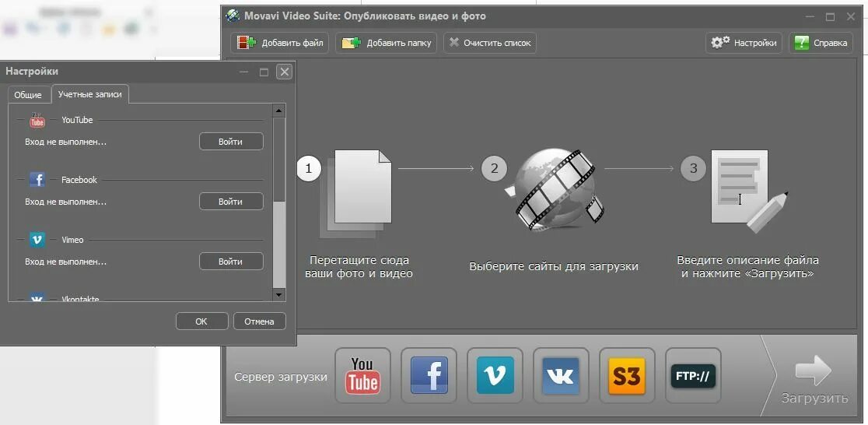Confirm the settings dialog with OK
Image resolution: width=868 pixels, height=425 pixels.
click(201, 321)
